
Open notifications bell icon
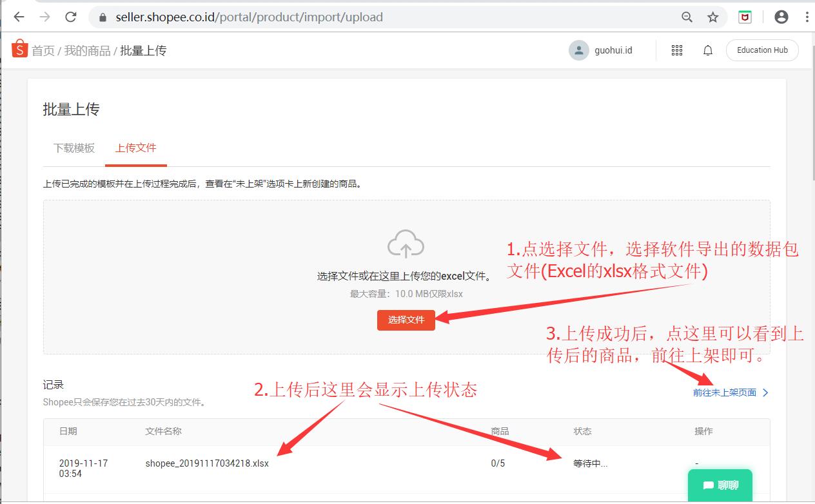(x=708, y=50)
